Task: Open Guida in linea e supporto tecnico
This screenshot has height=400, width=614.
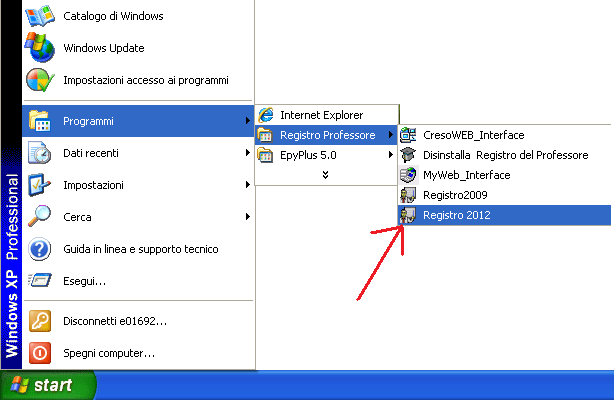Action: (x=140, y=249)
